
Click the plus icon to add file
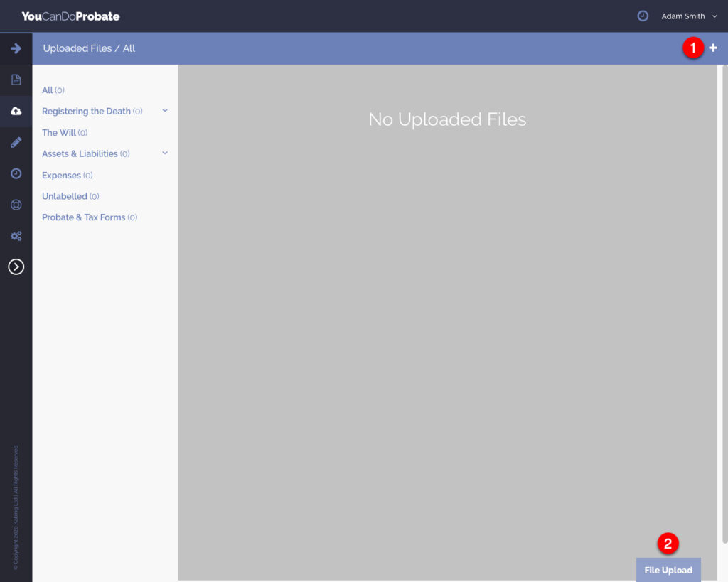click(713, 48)
